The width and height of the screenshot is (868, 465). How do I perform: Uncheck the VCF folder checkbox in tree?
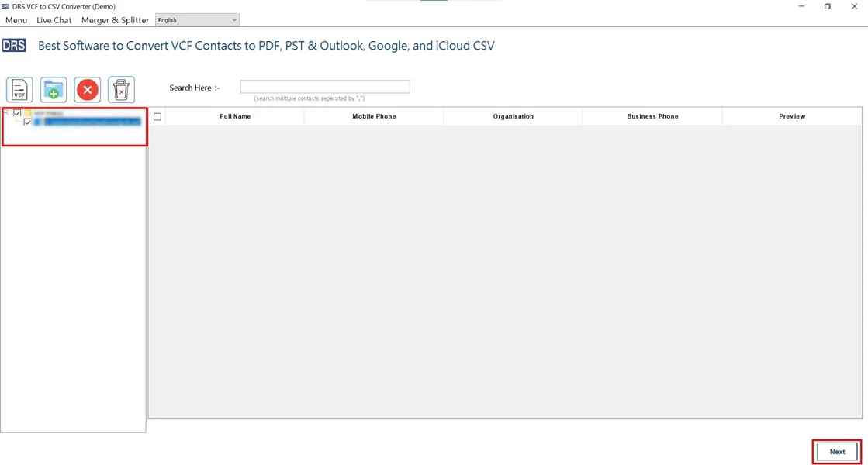click(x=17, y=112)
